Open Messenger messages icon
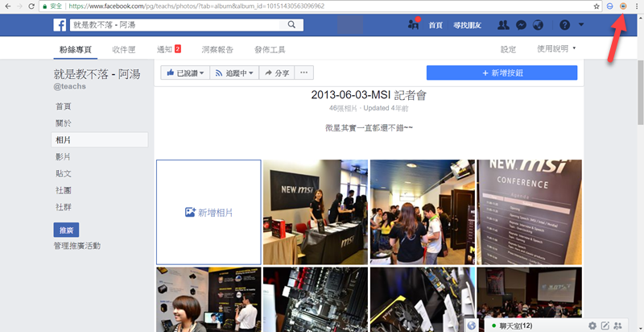The image size is (644, 332). [x=521, y=25]
